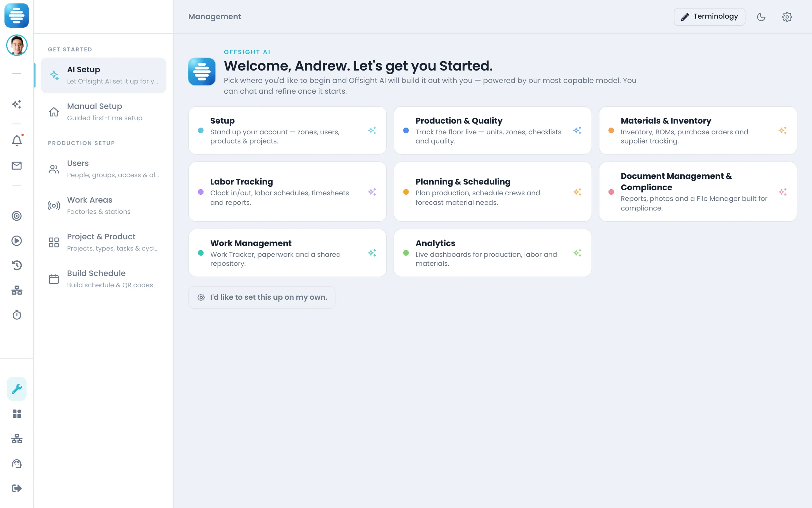Open Users section
This screenshot has height=508, width=812.
103,169
